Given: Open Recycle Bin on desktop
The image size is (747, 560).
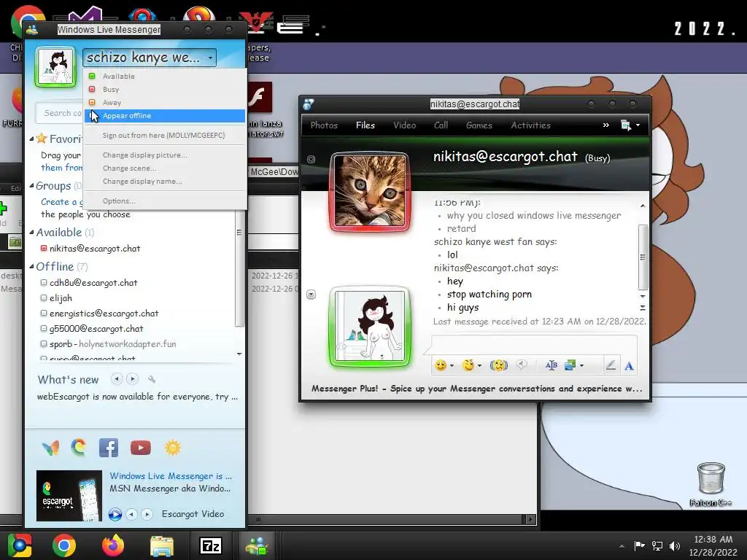Looking at the screenshot, I should coord(711,484).
